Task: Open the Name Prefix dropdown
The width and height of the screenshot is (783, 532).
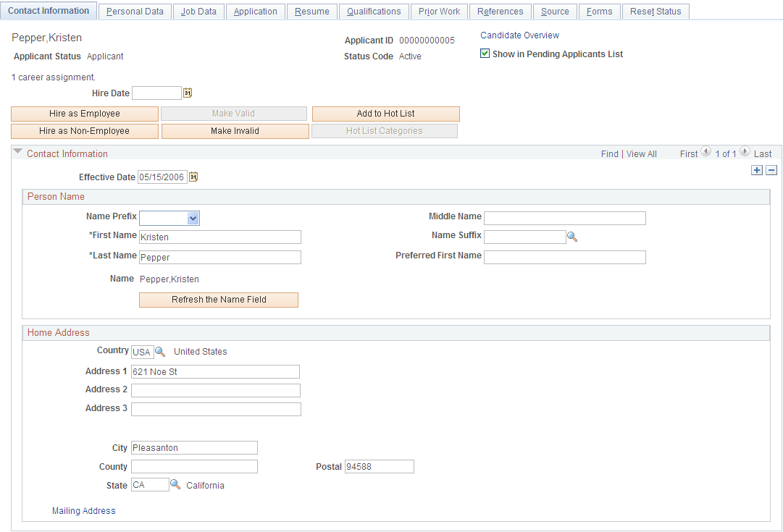Action: (193, 218)
